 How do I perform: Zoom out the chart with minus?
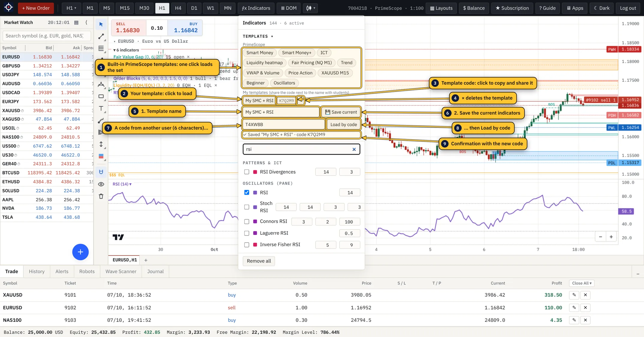coord(600,237)
